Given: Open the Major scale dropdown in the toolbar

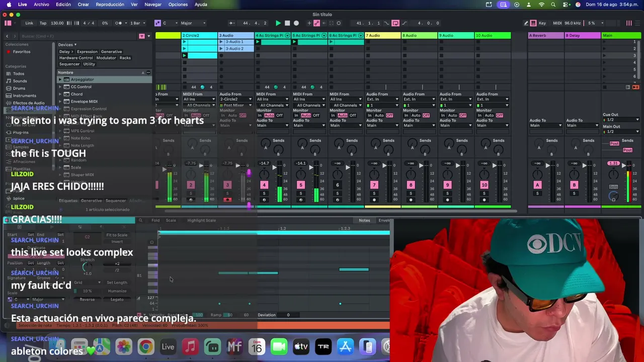Looking at the screenshot, I should point(193,23).
